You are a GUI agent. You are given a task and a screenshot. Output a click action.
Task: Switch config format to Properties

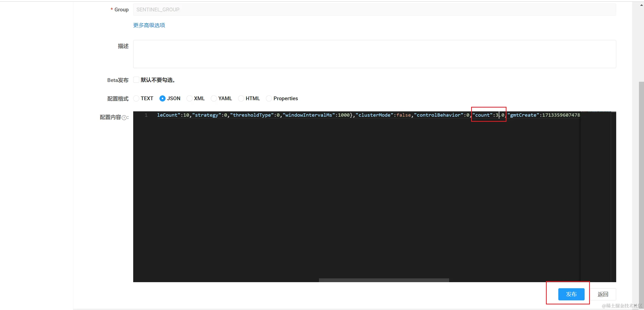(269, 98)
